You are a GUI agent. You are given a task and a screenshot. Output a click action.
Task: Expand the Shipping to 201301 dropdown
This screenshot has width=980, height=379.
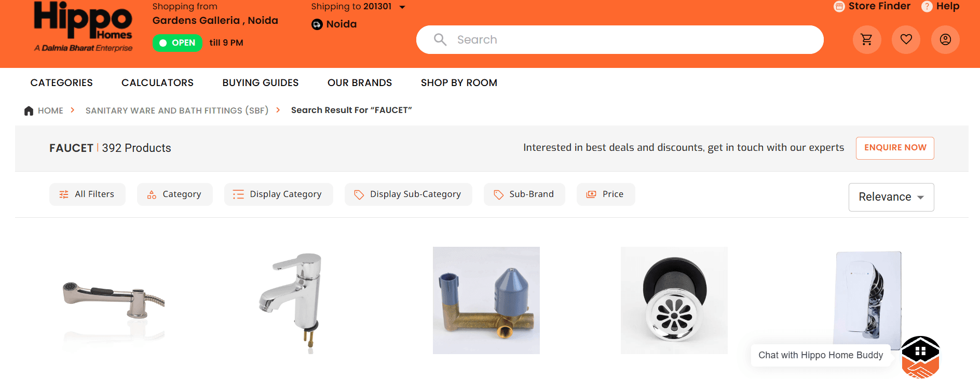pyautogui.click(x=358, y=7)
